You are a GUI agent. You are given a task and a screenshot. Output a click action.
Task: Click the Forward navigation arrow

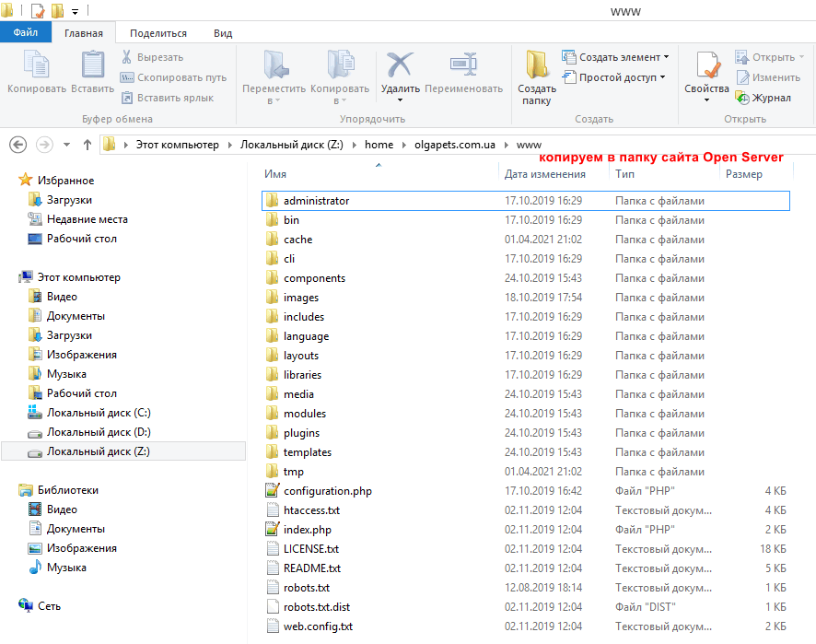(x=44, y=145)
